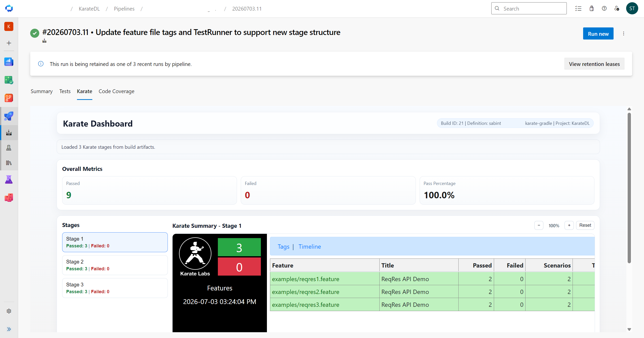Click the Search input field
This screenshot has height=338, width=644.
[529, 9]
